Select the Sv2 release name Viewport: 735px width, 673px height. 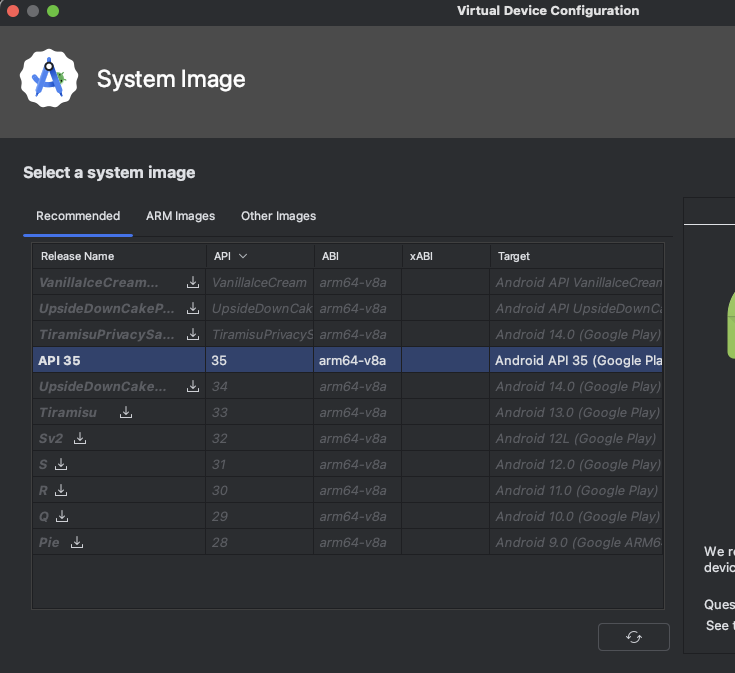[x=51, y=439]
